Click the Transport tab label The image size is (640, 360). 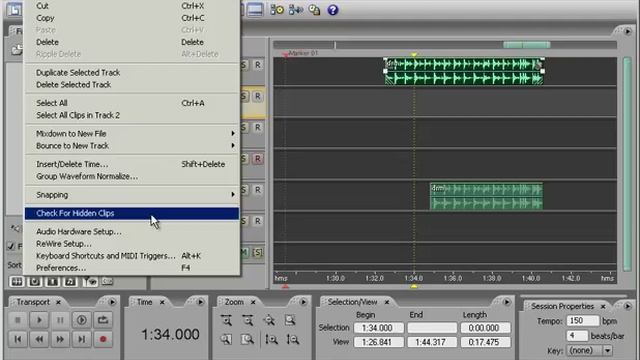[x=33, y=302]
